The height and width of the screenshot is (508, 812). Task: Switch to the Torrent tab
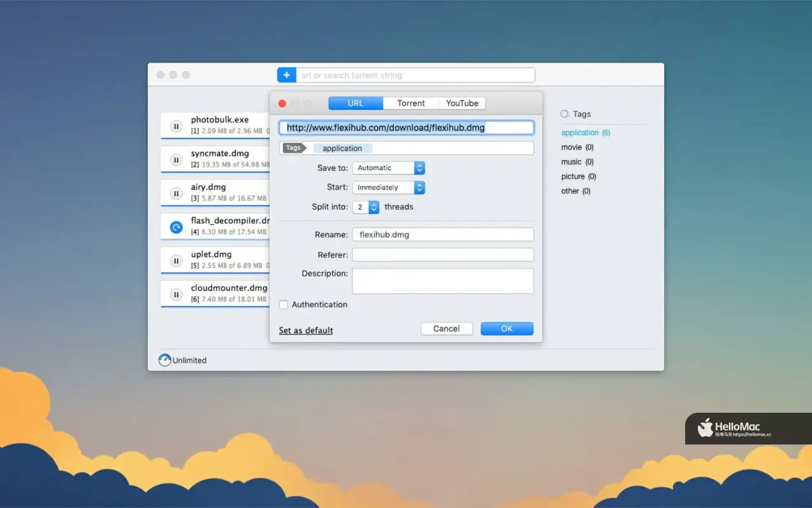click(411, 103)
